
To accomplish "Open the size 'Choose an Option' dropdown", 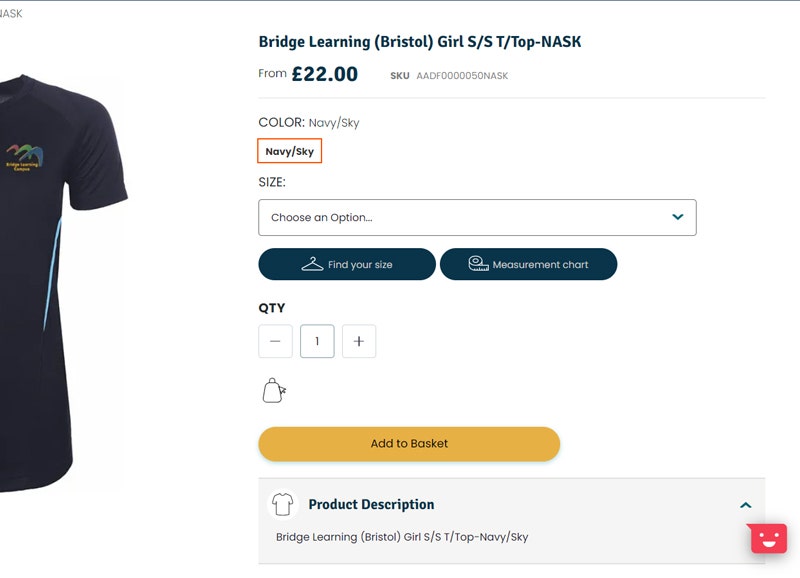I will (x=460, y=217).
